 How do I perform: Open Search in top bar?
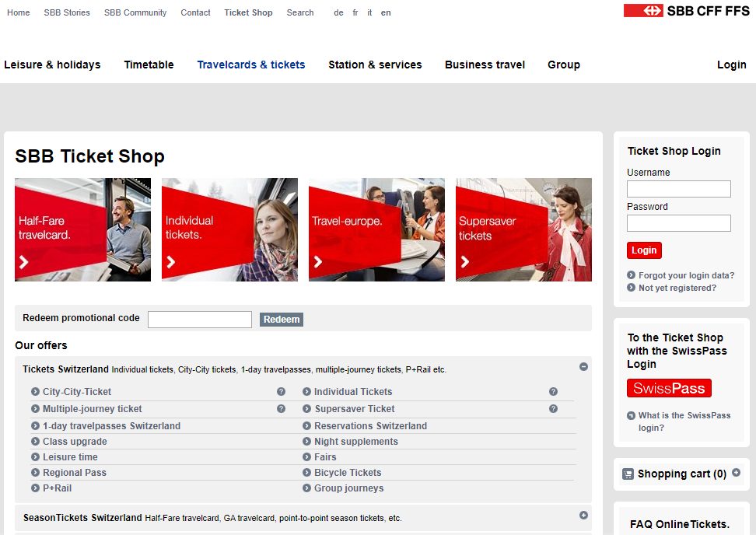click(300, 12)
